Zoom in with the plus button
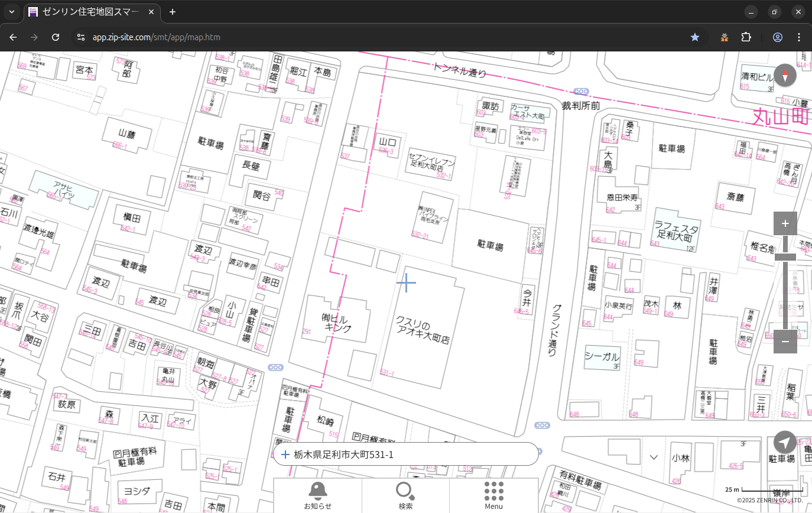Image resolution: width=812 pixels, height=513 pixels. (x=785, y=223)
